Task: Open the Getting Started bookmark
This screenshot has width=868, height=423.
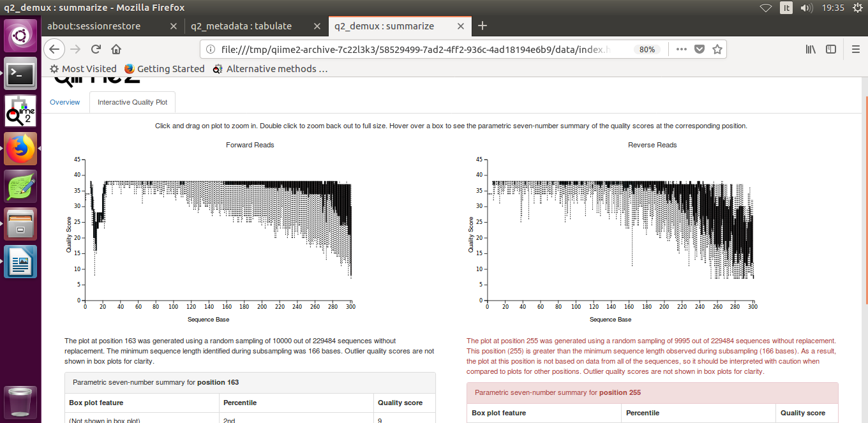Action: [165, 68]
